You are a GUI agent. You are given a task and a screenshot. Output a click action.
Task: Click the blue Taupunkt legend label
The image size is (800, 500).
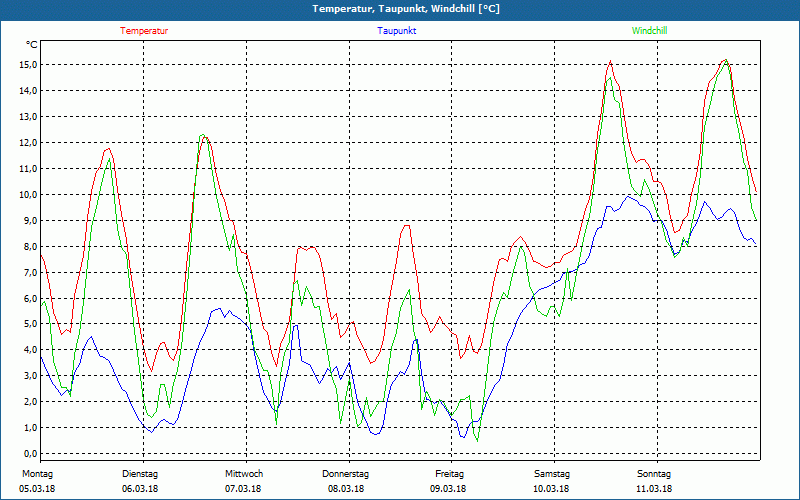[397, 31]
